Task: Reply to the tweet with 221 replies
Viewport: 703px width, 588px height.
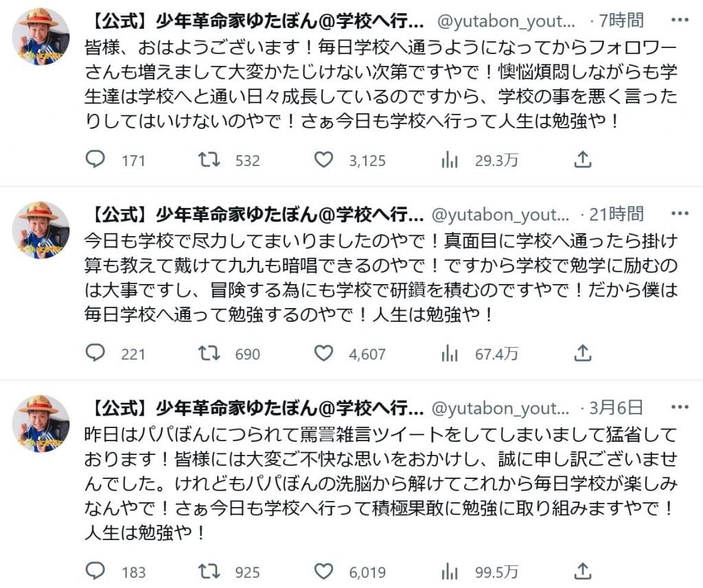Action: [95, 353]
